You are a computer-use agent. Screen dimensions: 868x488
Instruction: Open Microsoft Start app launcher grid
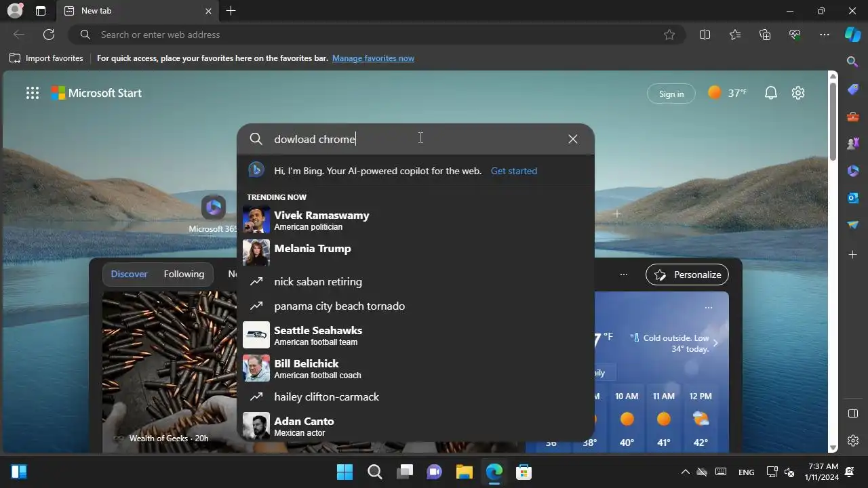[33, 94]
